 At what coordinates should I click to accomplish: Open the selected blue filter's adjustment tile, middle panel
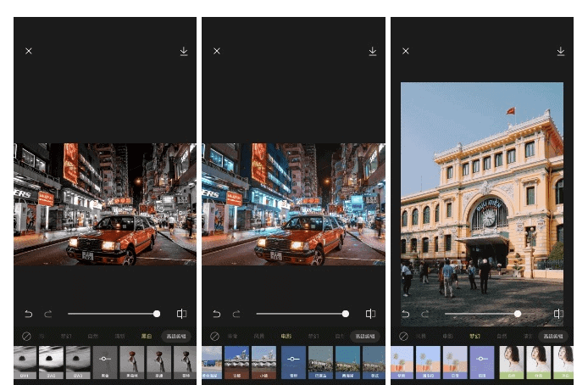pyautogui.click(x=293, y=362)
